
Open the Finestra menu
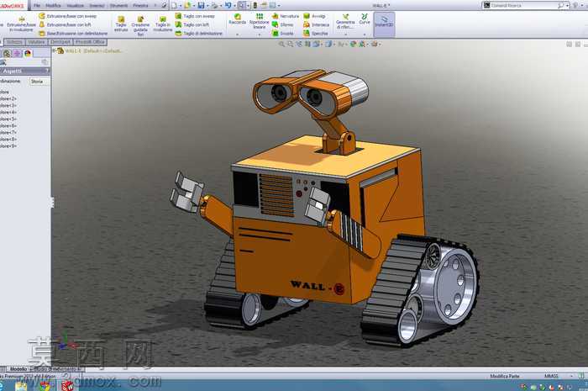(x=140, y=6)
